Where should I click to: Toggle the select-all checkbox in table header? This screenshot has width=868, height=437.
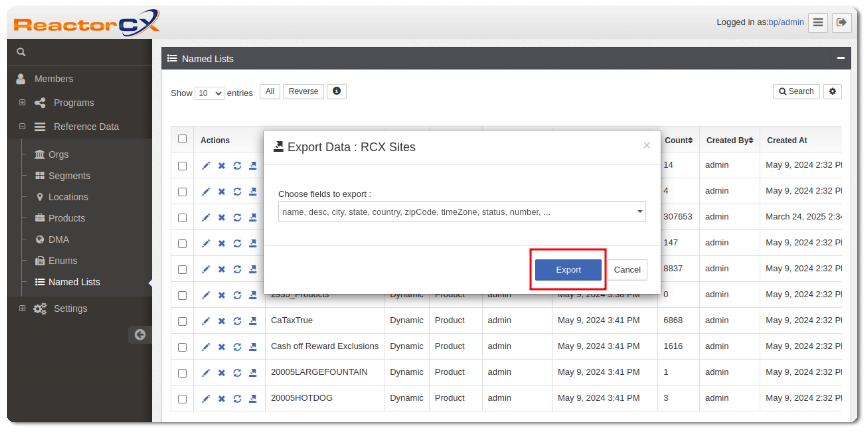tap(182, 139)
